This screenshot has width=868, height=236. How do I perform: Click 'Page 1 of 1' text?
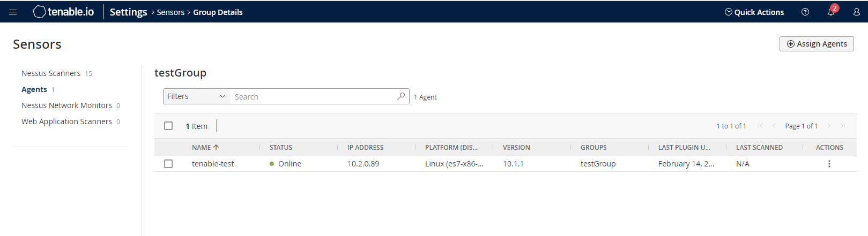[x=802, y=126]
